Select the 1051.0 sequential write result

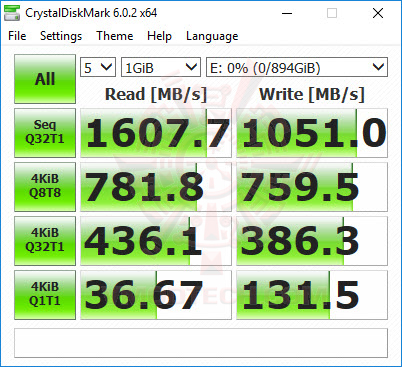[312, 133]
